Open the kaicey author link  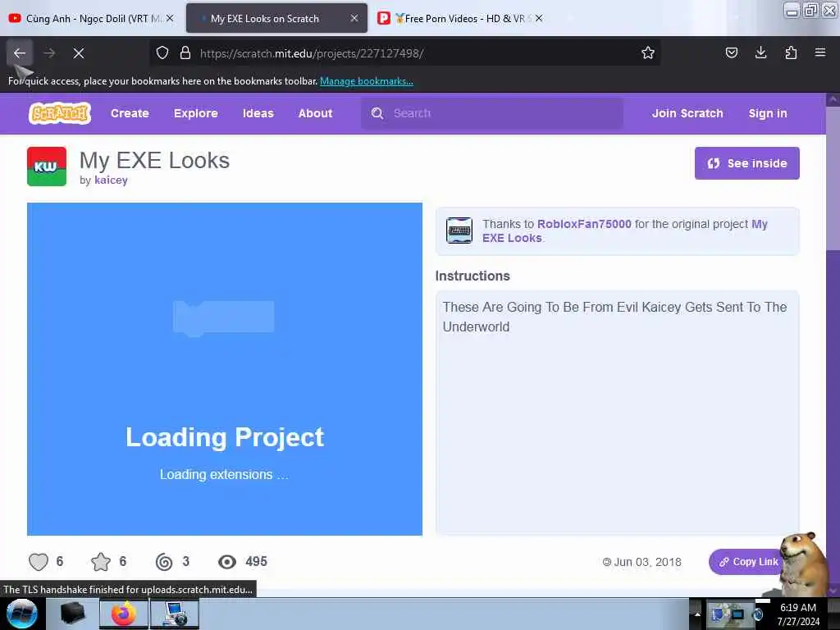click(111, 180)
